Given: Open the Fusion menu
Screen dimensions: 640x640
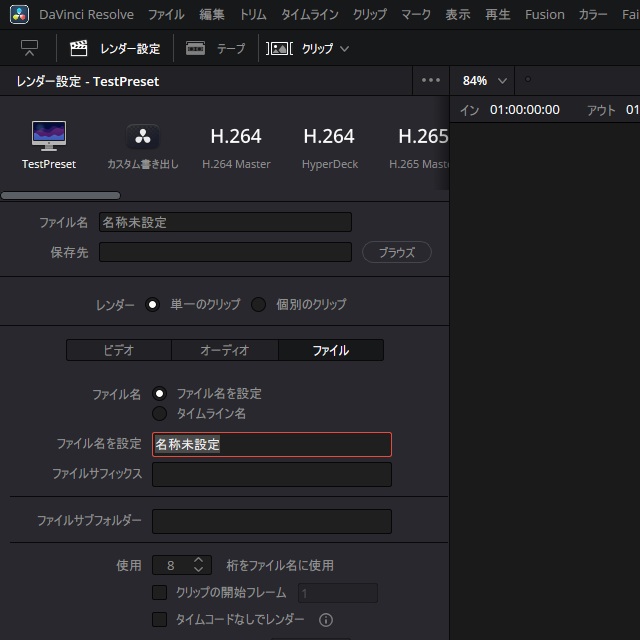Looking at the screenshot, I should 544,15.
